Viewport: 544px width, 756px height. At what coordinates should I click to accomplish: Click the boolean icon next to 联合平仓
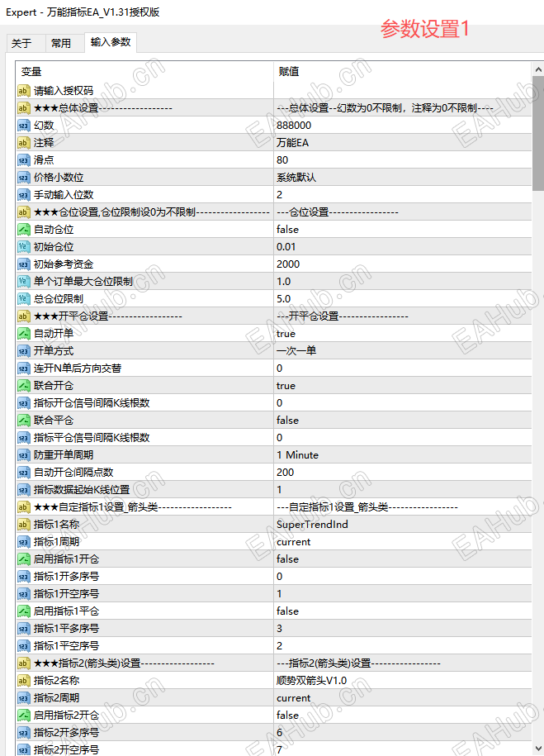pyautogui.click(x=24, y=421)
